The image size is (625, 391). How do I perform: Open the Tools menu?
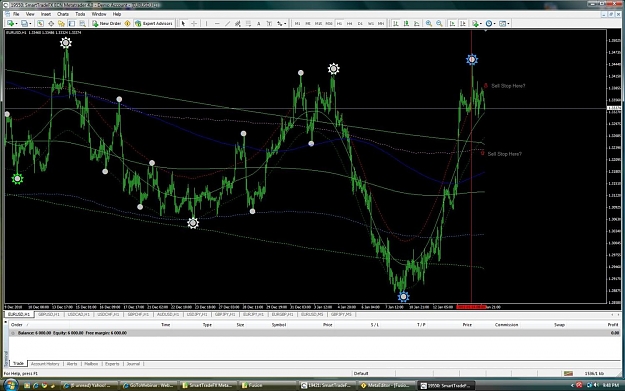point(81,14)
